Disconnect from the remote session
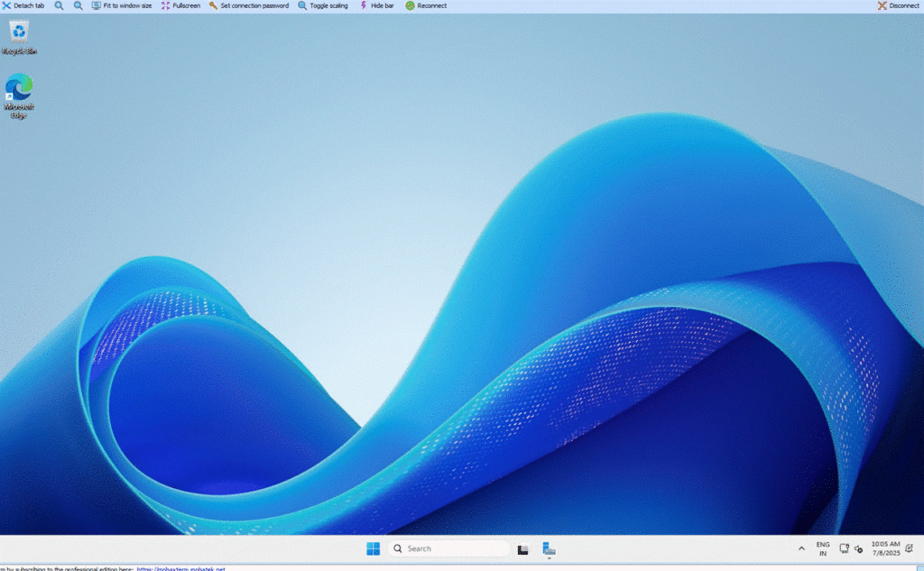The height and width of the screenshot is (571, 924). click(898, 5)
